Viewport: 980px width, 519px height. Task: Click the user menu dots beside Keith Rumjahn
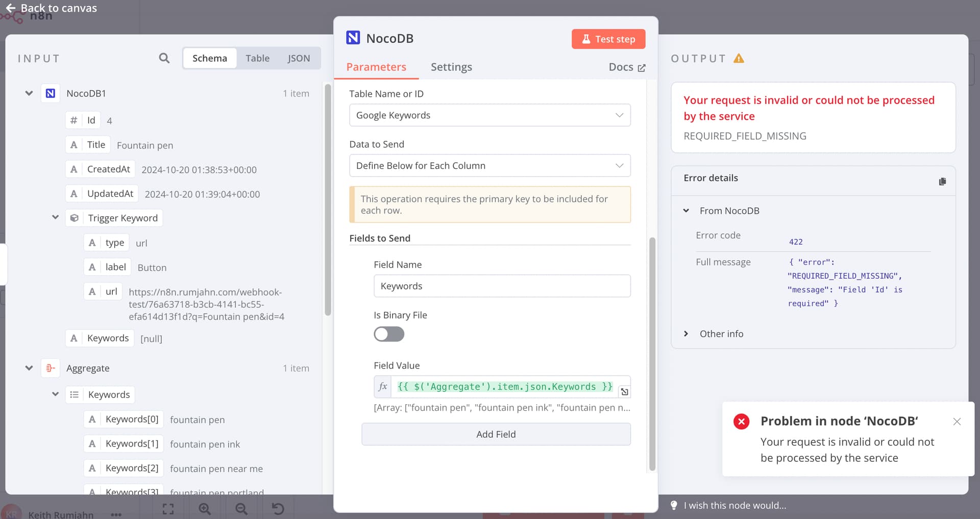(x=116, y=514)
